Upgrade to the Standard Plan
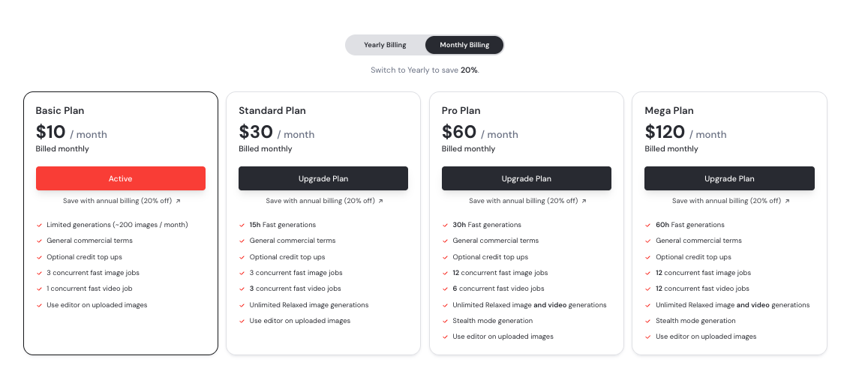This screenshot has height=380, width=868. [323, 178]
